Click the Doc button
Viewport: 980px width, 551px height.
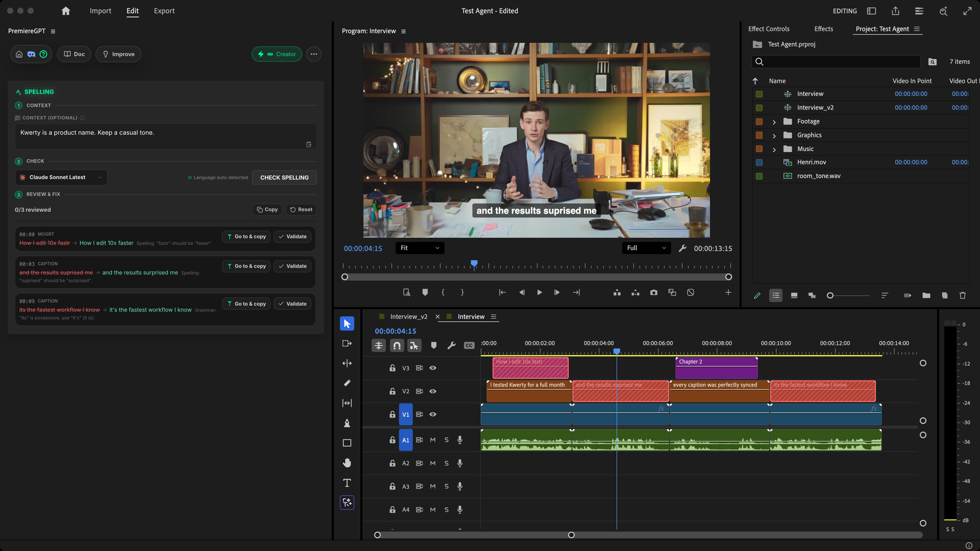(74, 54)
